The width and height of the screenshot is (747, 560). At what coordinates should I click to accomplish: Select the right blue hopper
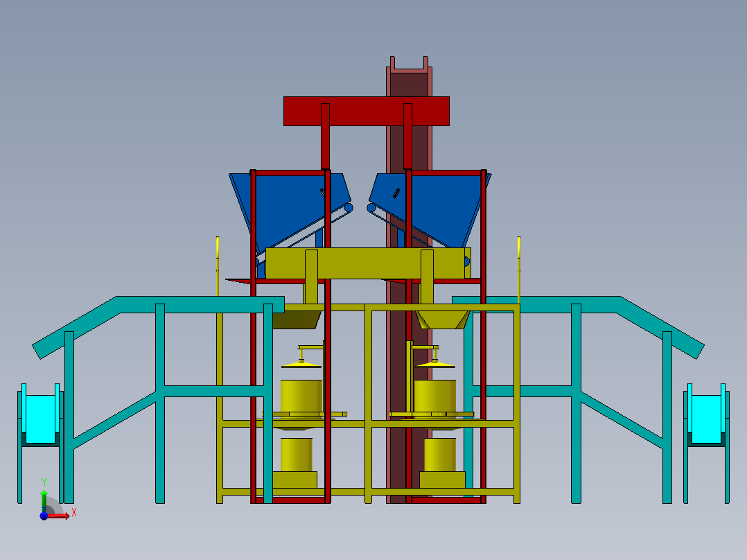tap(438, 205)
